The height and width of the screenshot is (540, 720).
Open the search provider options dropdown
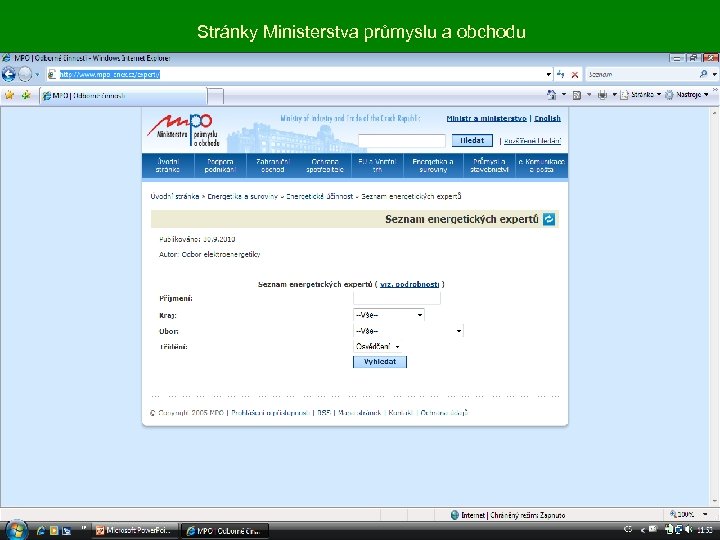pos(714,74)
